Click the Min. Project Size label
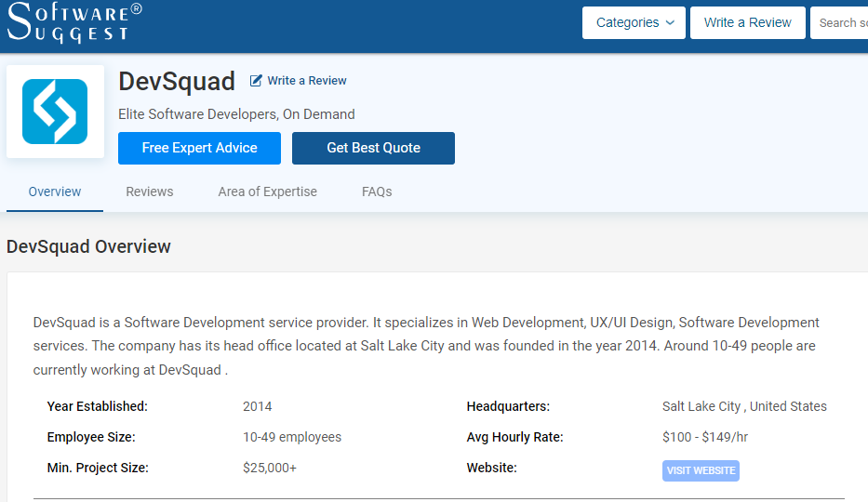This screenshot has width=868, height=502. pos(98,469)
